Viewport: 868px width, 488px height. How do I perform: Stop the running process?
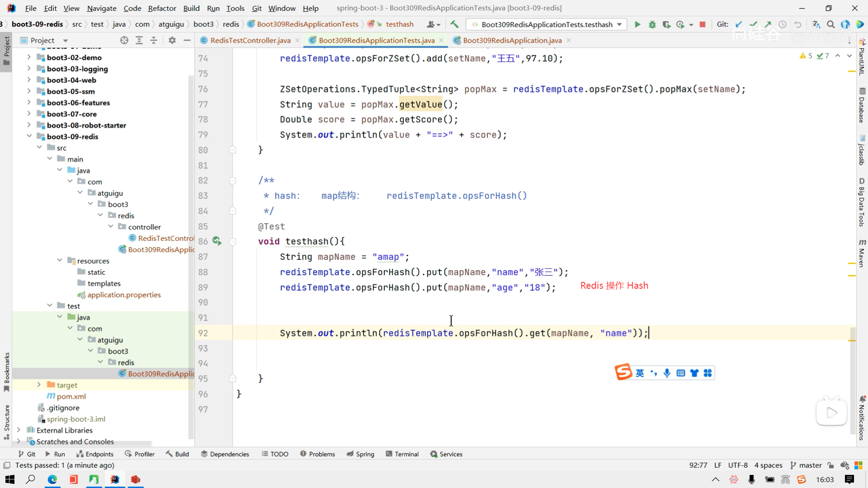coord(702,24)
